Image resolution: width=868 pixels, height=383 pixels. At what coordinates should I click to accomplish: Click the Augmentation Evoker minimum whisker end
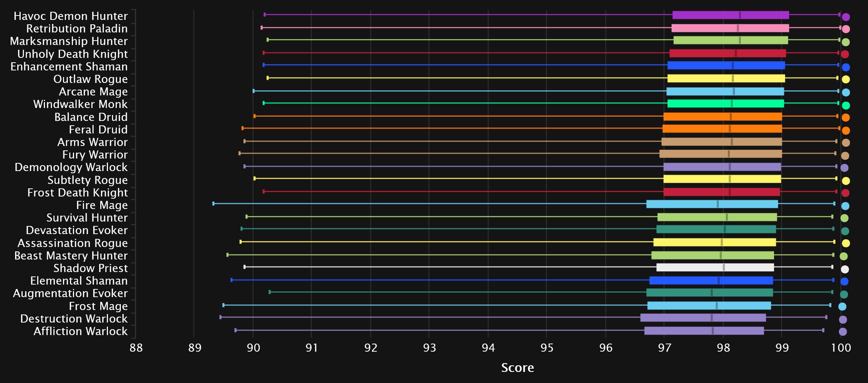(270, 292)
